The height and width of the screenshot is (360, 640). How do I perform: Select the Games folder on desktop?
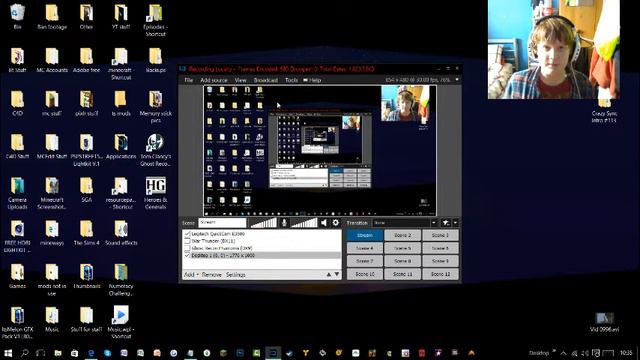coord(17,276)
